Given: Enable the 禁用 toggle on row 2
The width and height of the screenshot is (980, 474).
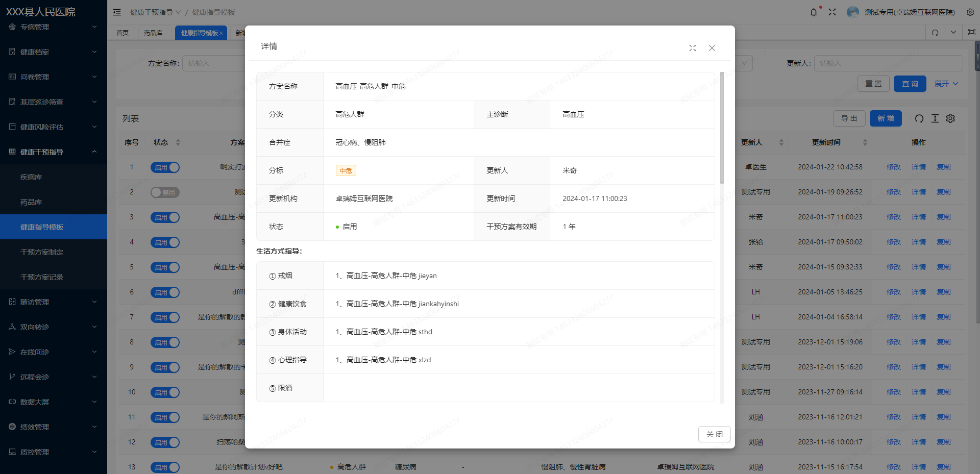Looking at the screenshot, I should [x=165, y=192].
